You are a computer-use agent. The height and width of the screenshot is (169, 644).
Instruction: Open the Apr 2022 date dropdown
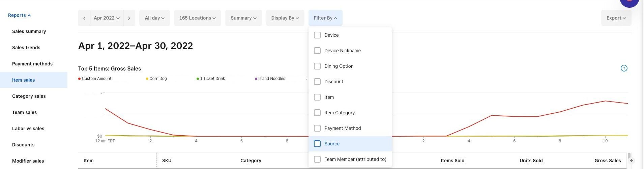coord(107,18)
